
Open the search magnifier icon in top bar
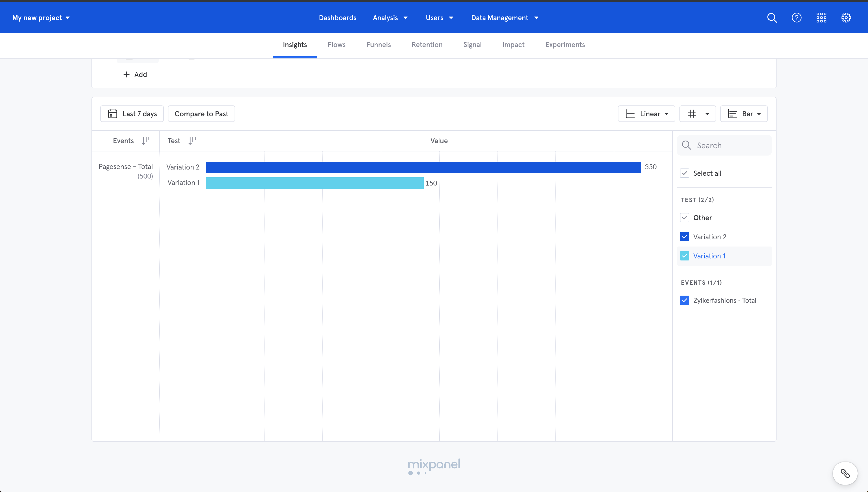(x=772, y=18)
